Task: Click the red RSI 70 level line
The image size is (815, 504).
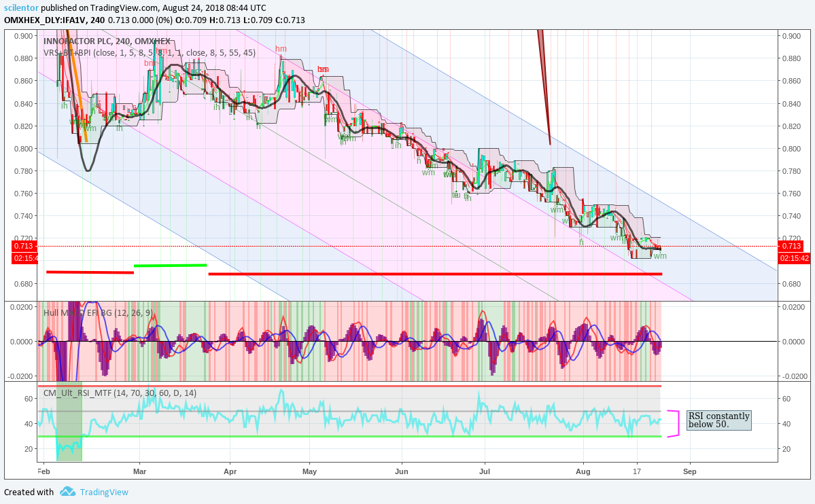Action: [x=350, y=386]
